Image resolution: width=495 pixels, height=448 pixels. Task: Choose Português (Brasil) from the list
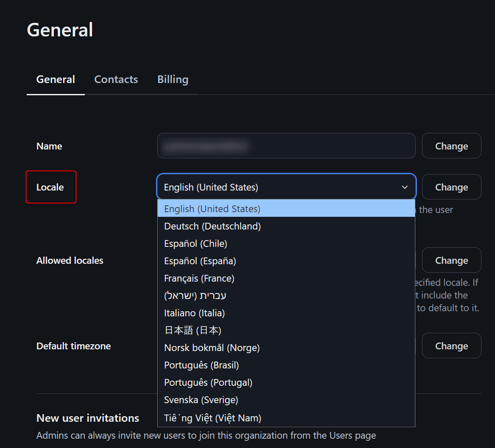(x=202, y=365)
